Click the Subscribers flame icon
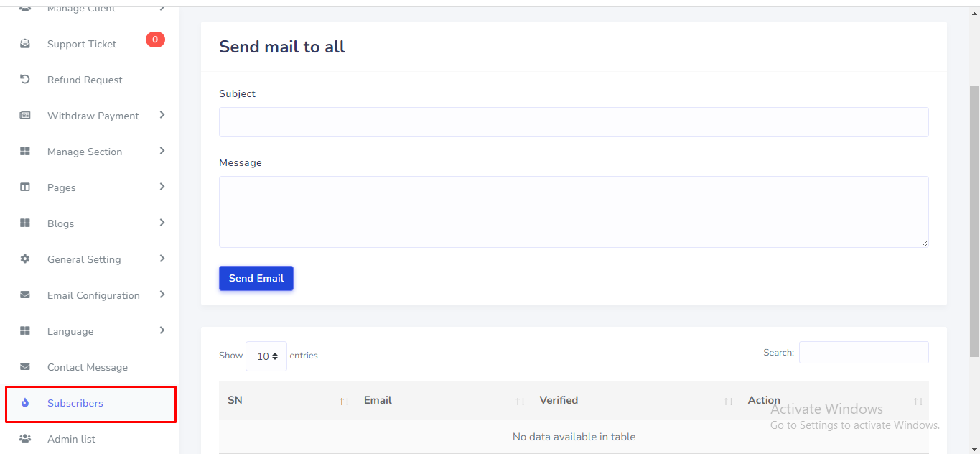Viewport: 980px width, 454px height. (25, 403)
